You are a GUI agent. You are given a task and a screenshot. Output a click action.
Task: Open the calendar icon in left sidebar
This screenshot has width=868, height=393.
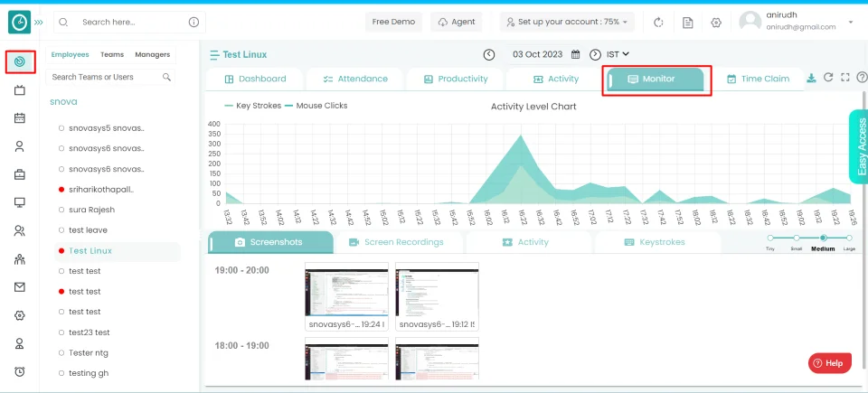click(x=20, y=118)
